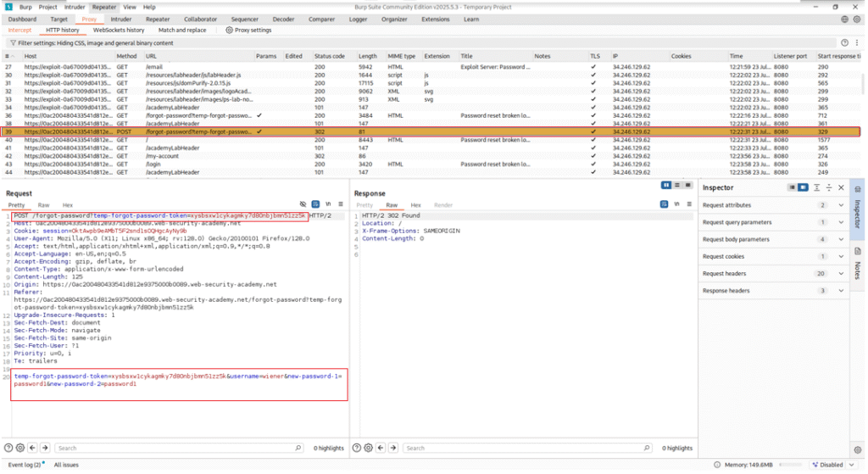The image size is (868, 474).
Task: Open HTTP history help icon
Action: [x=845, y=42]
